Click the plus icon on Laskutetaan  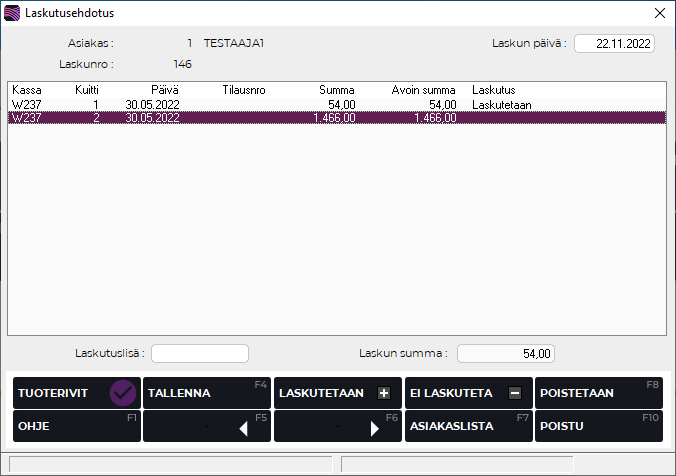pyautogui.click(x=384, y=393)
